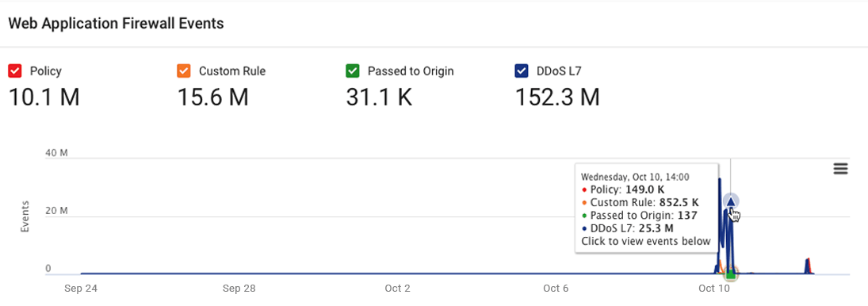Image resolution: width=868 pixels, height=306 pixels.
Task: Toggle the orange Custom Rule checkbox
Action: click(184, 71)
